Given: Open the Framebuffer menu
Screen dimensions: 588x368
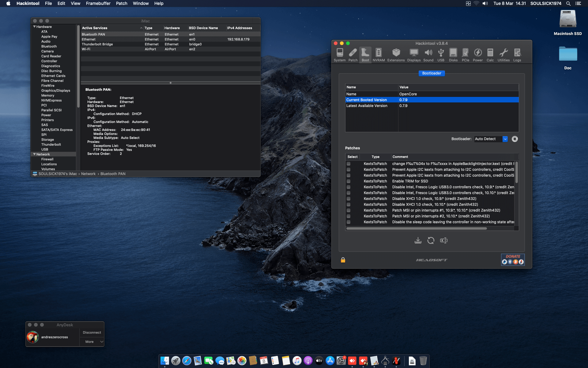Looking at the screenshot, I should coord(98,3).
